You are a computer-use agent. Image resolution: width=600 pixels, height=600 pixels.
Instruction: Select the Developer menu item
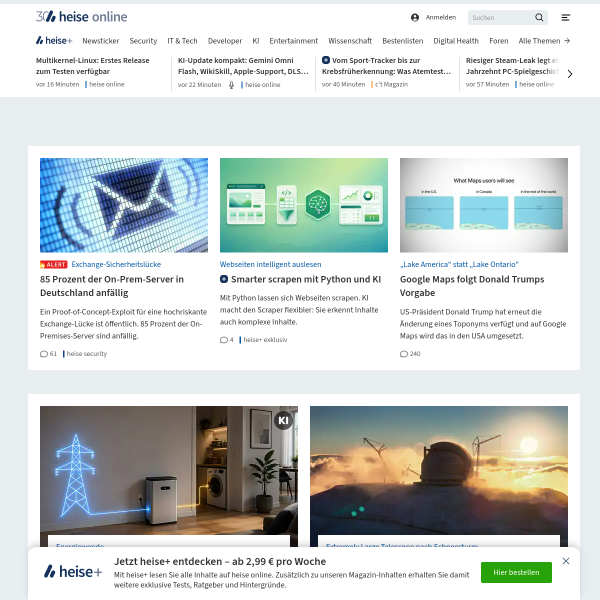pyautogui.click(x=225, y=41)
